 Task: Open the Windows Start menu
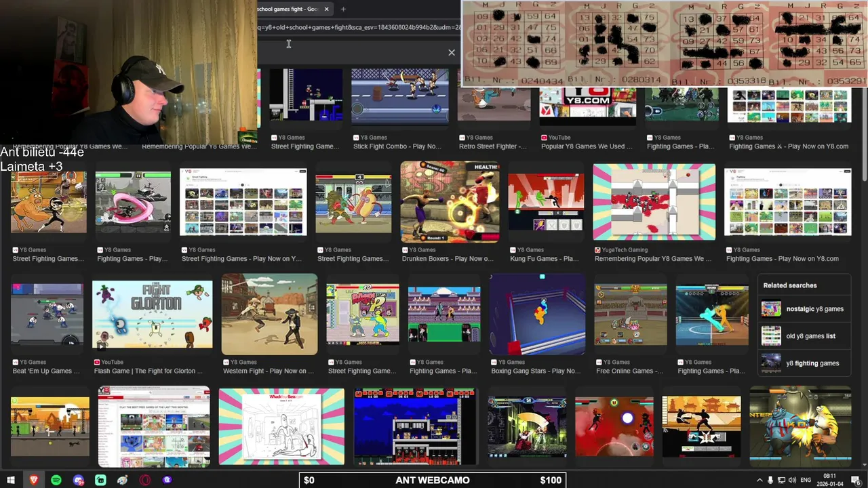coord(12,480)
